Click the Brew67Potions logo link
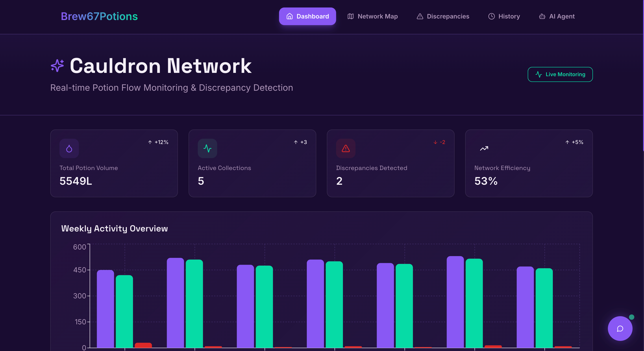This screenshot has width=644, height=351. coord(99,17)
